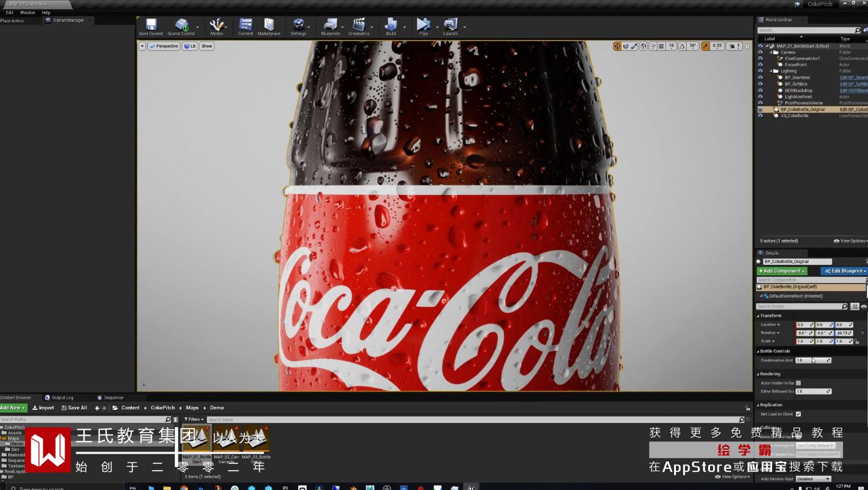Click the Add New button

(13, 408)
